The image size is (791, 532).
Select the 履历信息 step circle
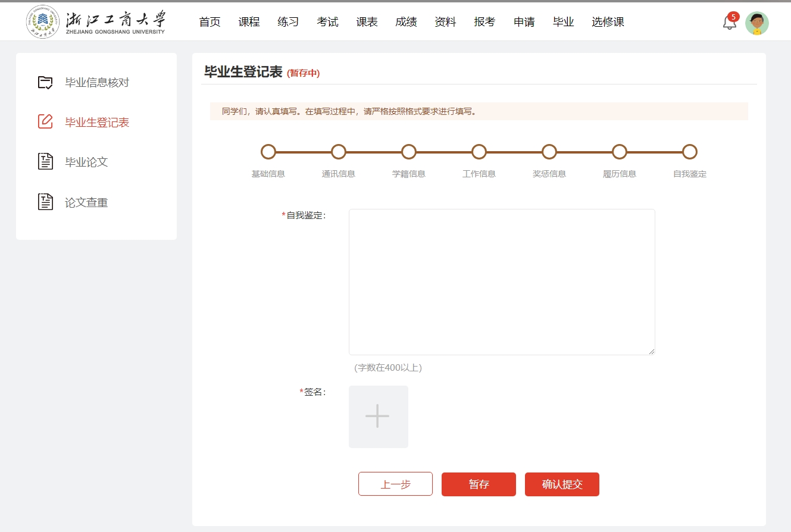pyautogui.click(x=620, y=152)
